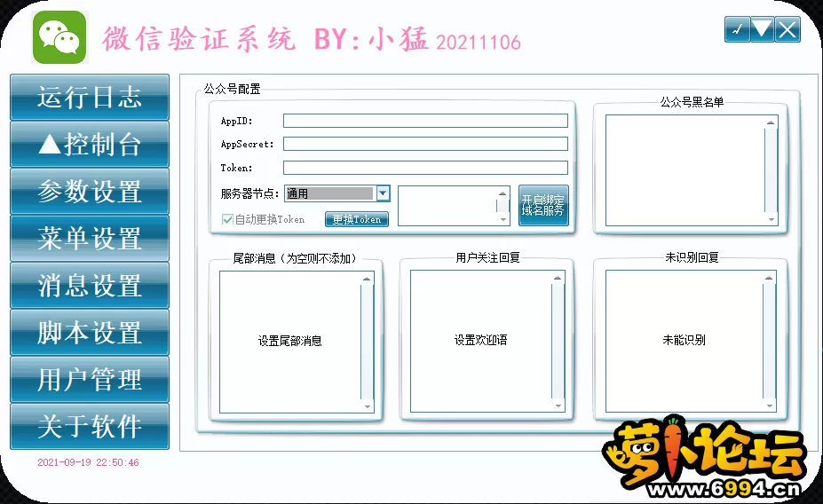The width and height of the screenshot is (823, 504).
Task: Click the version number 20211106
Action: (x=479, y=43)
